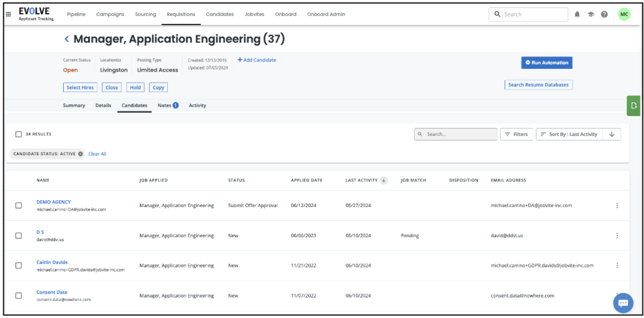This screenshot has height=318, width=644.
Task: Go to Candidates in the top navigation
Action: coord(220,14)
